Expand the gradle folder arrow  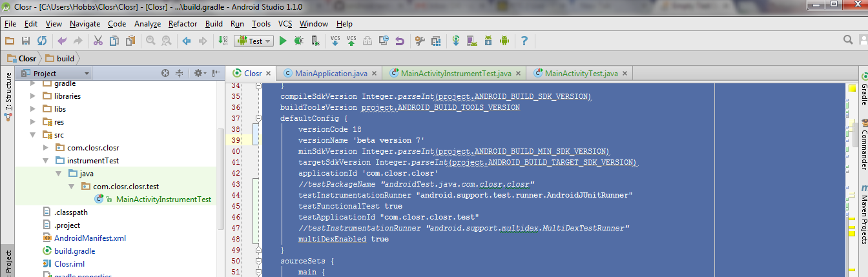click(x=34, y=83)
